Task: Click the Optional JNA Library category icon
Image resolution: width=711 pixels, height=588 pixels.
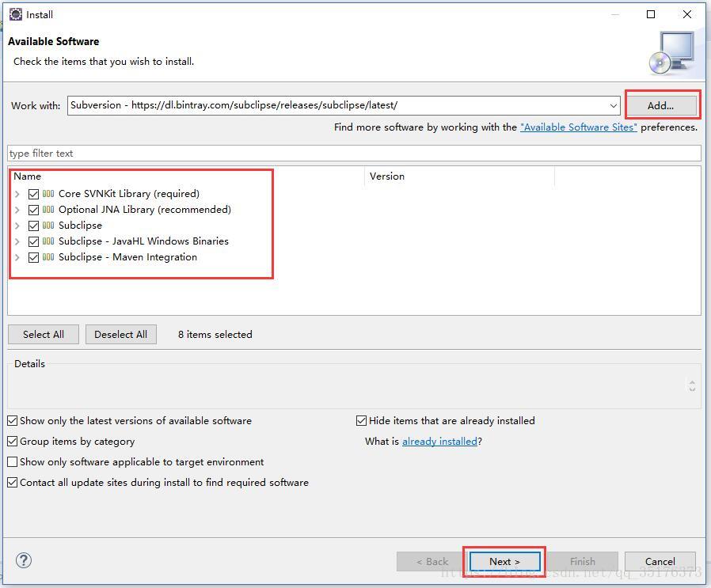Action: pos(48,210)
